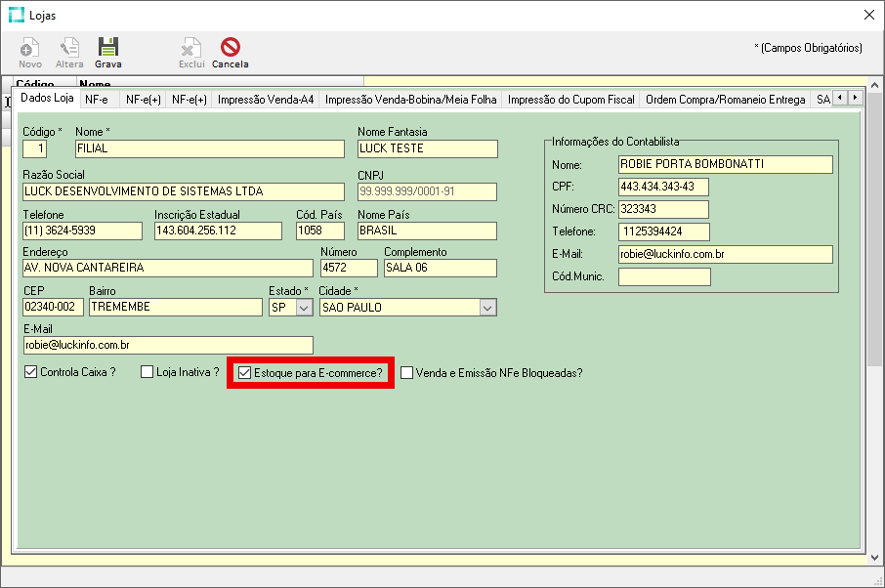The image size is (885, 588).
Task: Click the Lojas window title icon
Action: [x=16, y=15]
